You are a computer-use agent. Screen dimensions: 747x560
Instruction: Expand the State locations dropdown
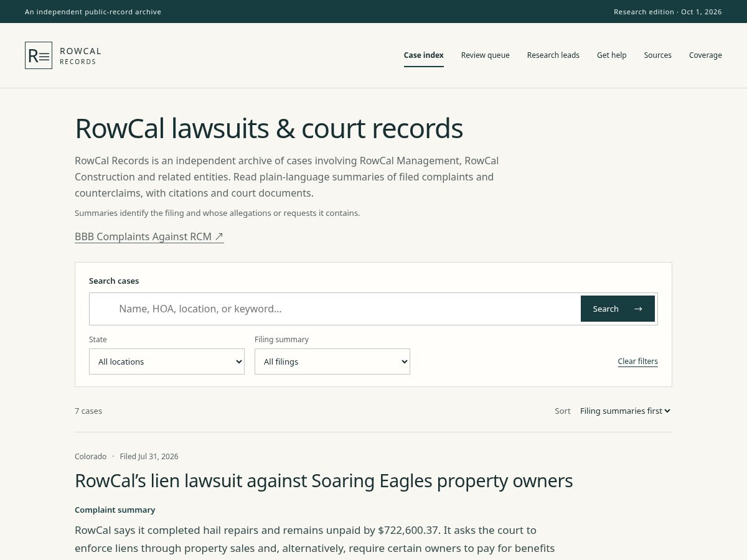point(167,362)
